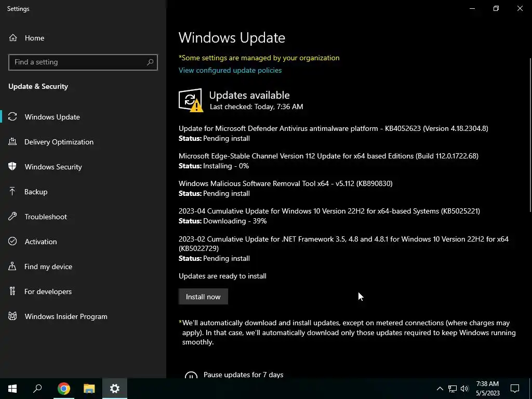Click the 2023-04 Cumulative Update KB5025221 entry
The width and height of the screenshot is (532, 399).
pos(329,216)
